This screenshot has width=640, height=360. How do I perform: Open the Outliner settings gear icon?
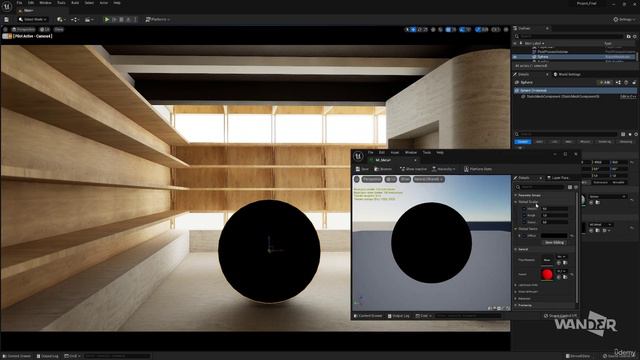635,36
